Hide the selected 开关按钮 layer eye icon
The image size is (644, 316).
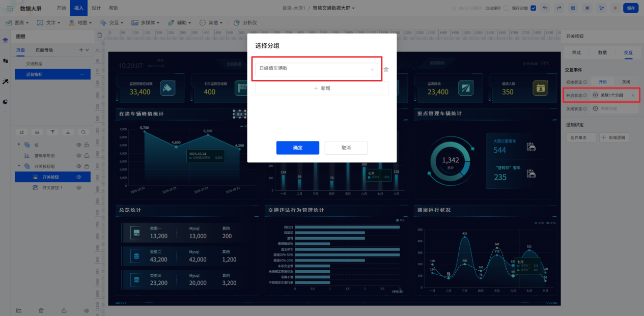(x=79, y=177)
